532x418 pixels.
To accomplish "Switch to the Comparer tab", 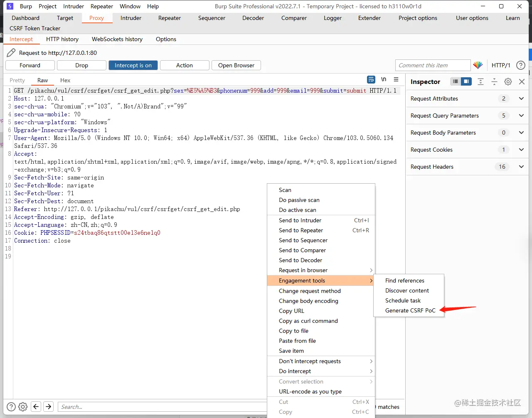I will point(294,18).
